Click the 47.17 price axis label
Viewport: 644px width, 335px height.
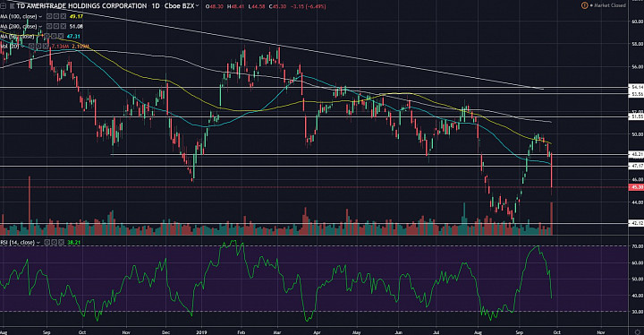pyautogui.click(x=636, y=166)
